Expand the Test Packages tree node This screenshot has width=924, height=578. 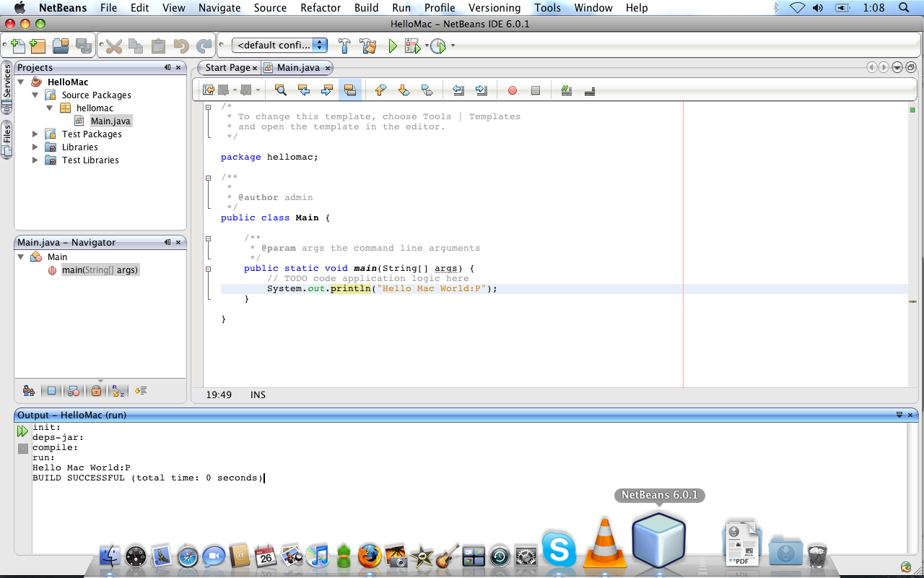(35, 134)
